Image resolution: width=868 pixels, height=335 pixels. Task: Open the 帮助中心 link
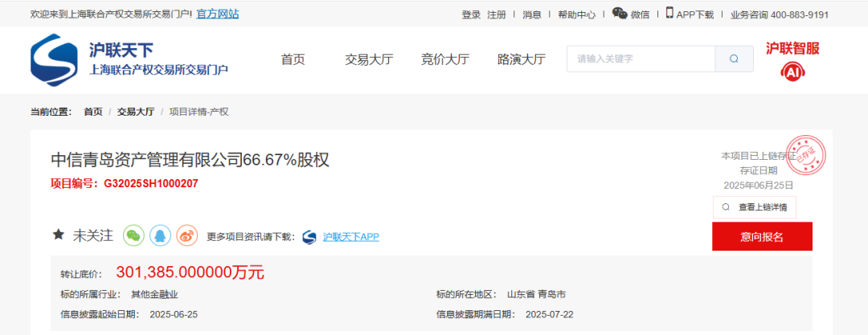pyautogui.click(x=577, y=15)
